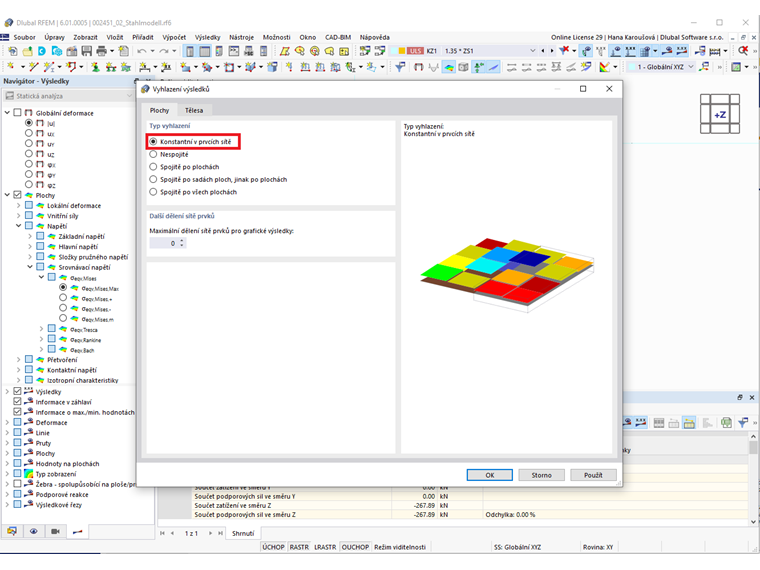Toggle the 'ÚCHOP' status bar button
Screen dimensions: 760x570
click(x=273, y=547)
